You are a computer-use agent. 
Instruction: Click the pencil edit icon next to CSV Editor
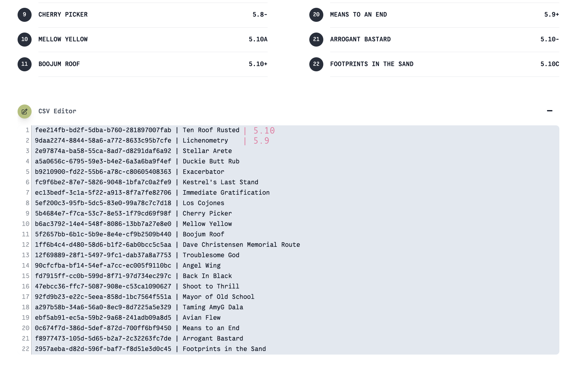pyautogui.click(x=24, y=111)
